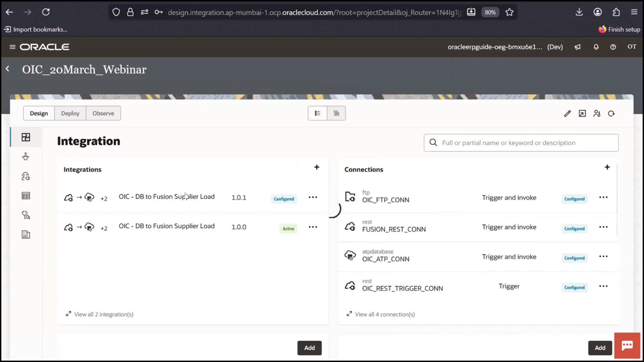Open Firefox account profile icon
Screen dimensions: 644x362
point(597,12)
